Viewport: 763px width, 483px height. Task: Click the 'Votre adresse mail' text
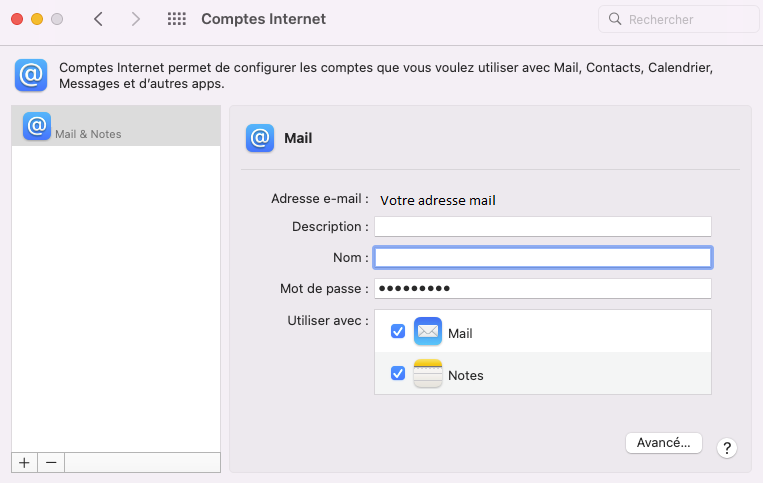tap(437, 200)
